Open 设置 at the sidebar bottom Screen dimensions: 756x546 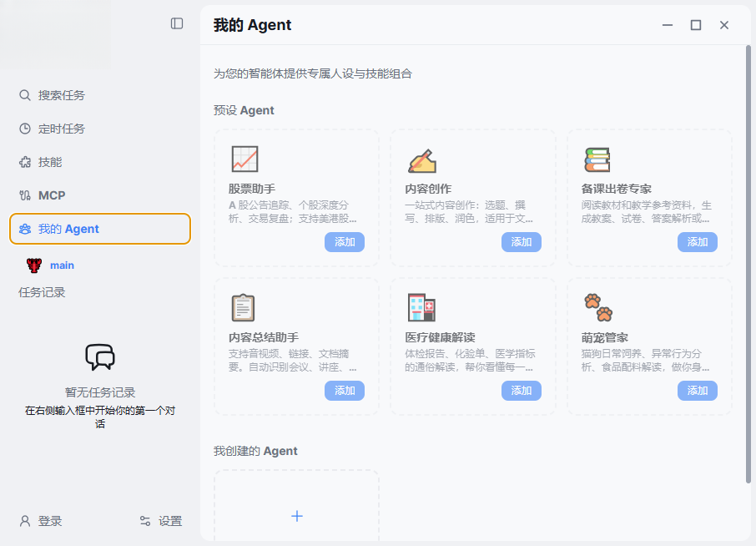[x=161, y=521]
